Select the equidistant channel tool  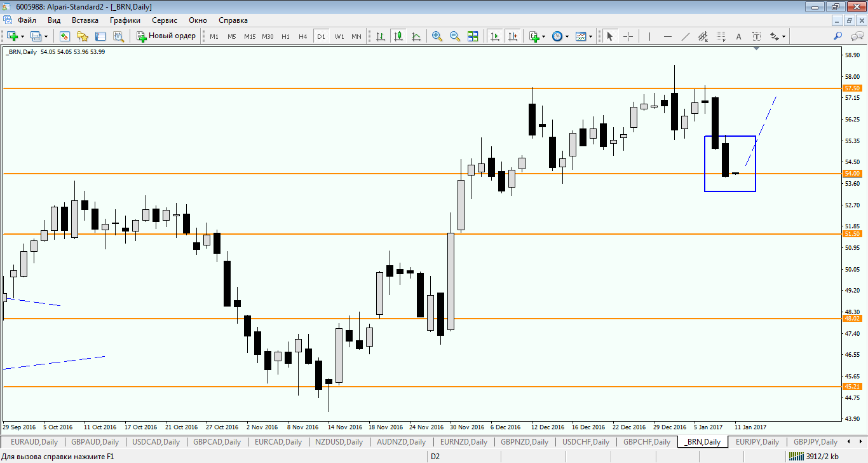click(703, 36)
